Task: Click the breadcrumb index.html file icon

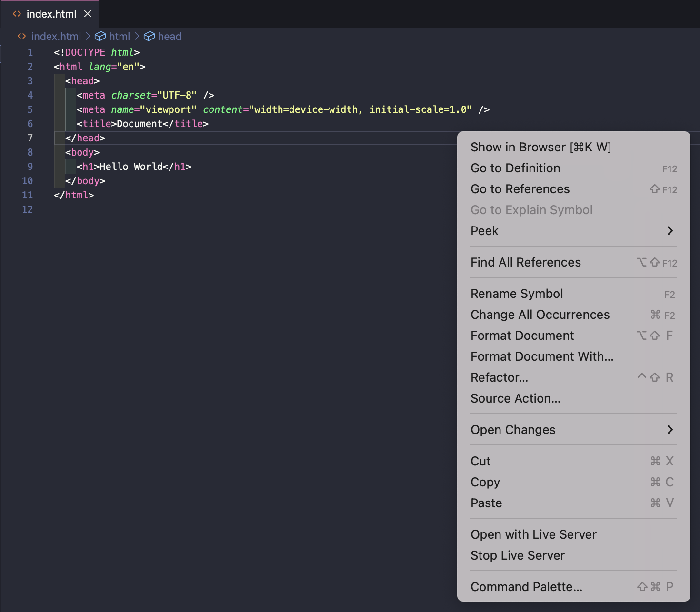Action: coord(21,37)
